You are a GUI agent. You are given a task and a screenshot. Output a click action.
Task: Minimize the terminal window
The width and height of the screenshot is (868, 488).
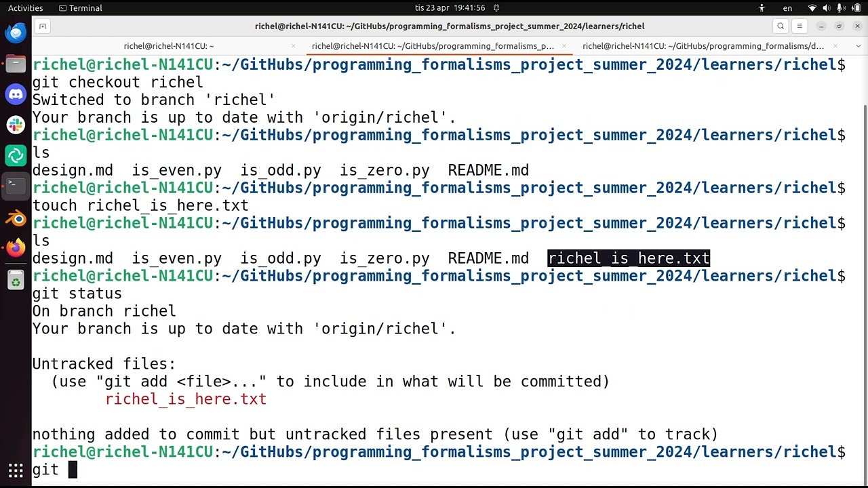(821, 26)
